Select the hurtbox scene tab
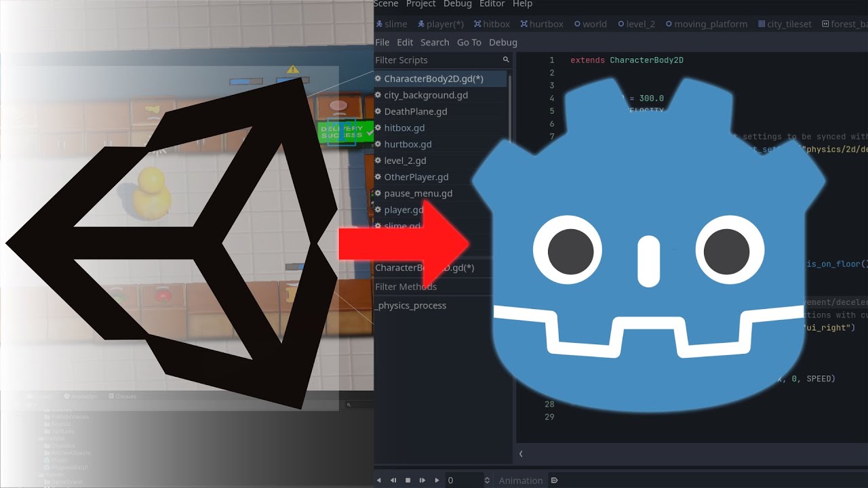The height and width of the screenshot is (488, 868). pos(542,24)
